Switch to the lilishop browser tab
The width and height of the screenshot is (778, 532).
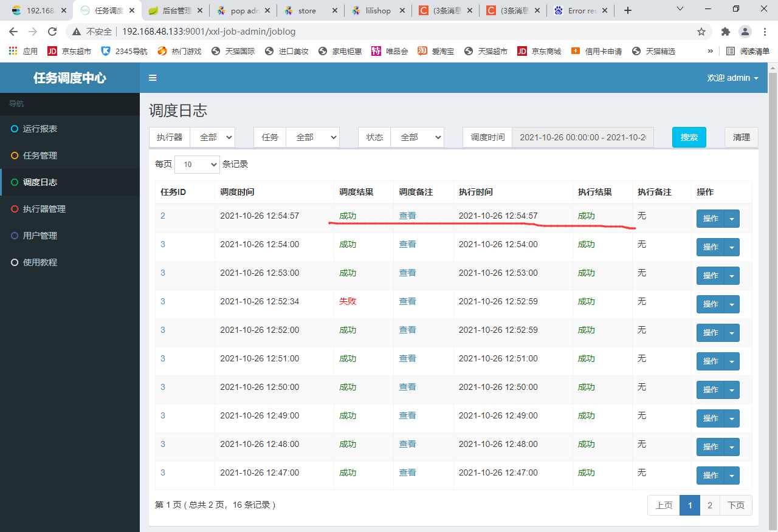377,10
